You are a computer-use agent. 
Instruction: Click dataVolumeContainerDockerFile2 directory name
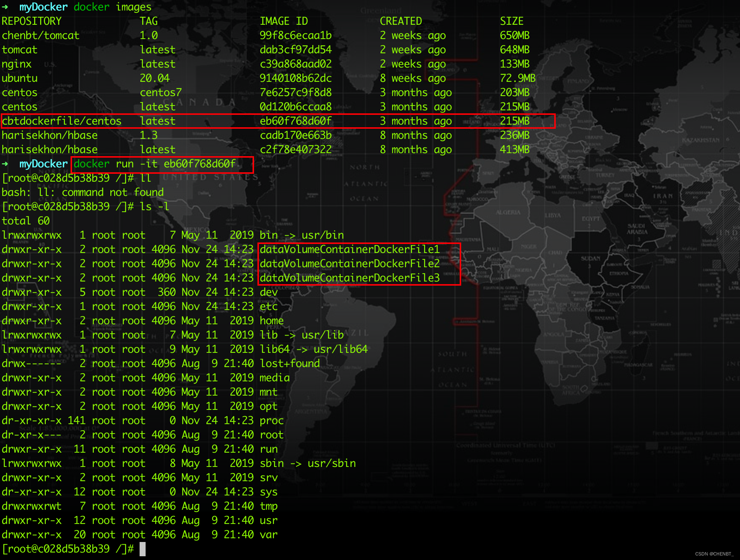(x=350, y=263)
